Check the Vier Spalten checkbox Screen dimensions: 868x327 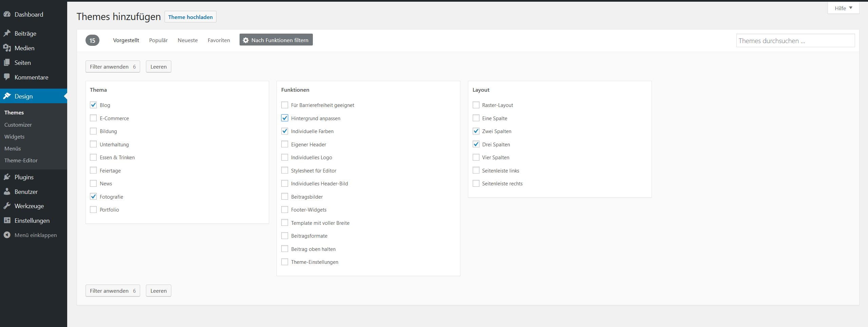[x=476, y=157]
